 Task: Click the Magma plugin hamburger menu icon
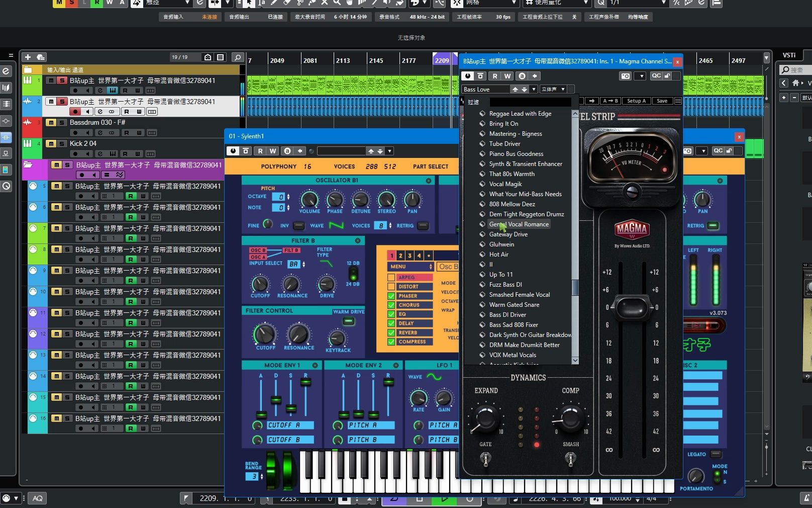coord(678,101)
